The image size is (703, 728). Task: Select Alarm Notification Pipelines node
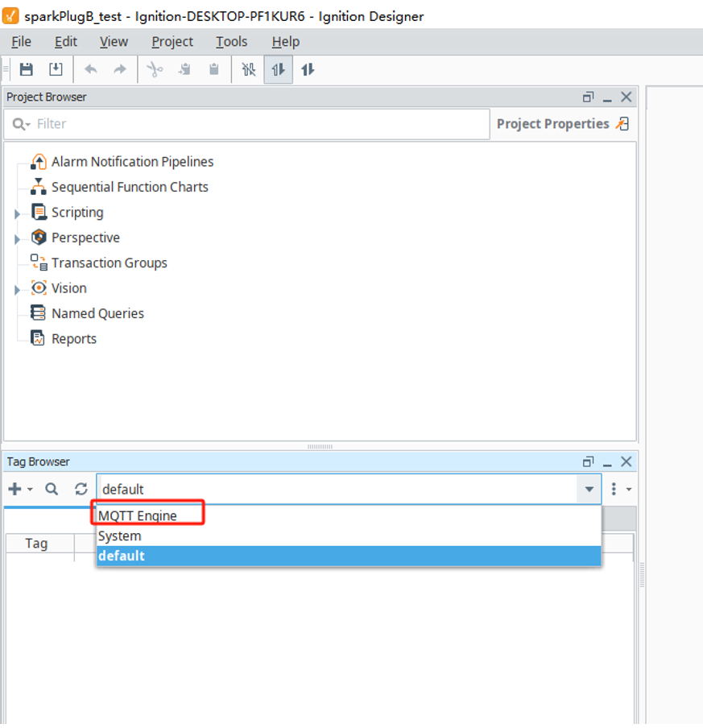pos(132,162)
